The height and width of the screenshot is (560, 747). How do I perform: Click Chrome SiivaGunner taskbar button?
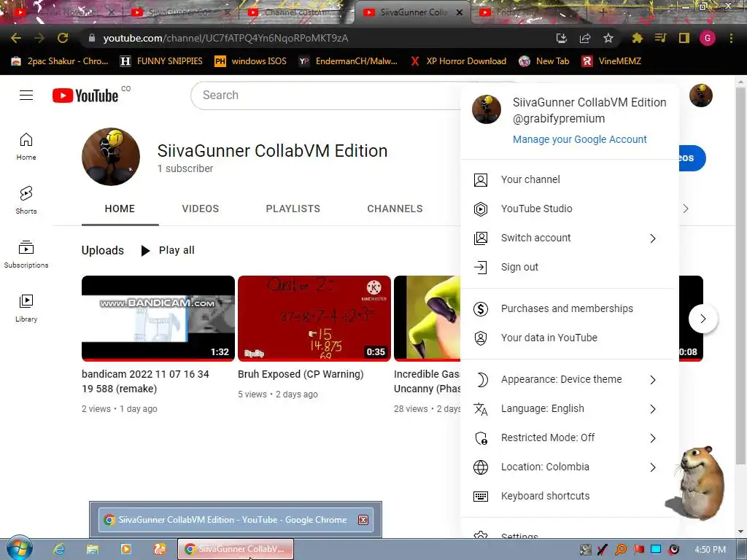(236, 549)
